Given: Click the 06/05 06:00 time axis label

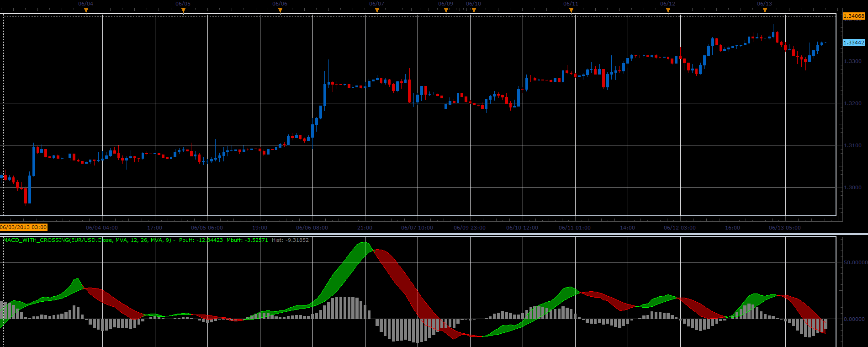Looking at the screenshot, I should click(x=207, y=228).
